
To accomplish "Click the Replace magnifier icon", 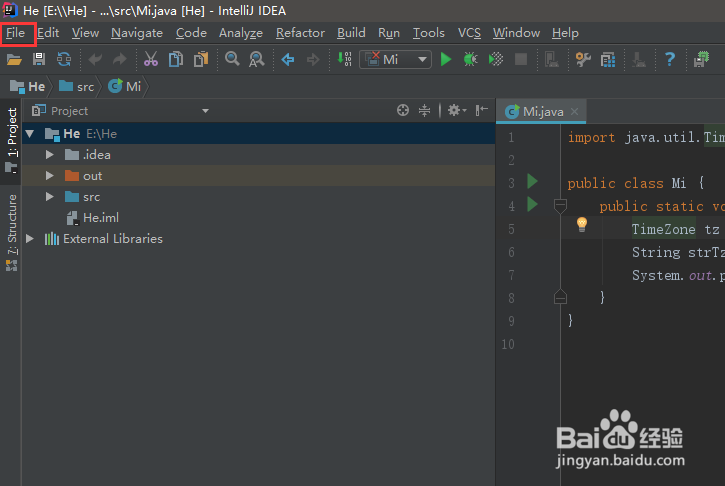I will [257, 59].
